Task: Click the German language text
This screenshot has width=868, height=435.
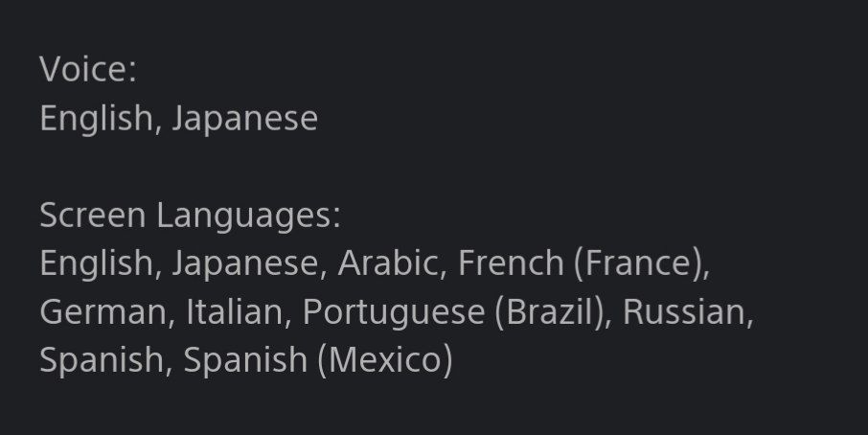Action: pos(103,311)
